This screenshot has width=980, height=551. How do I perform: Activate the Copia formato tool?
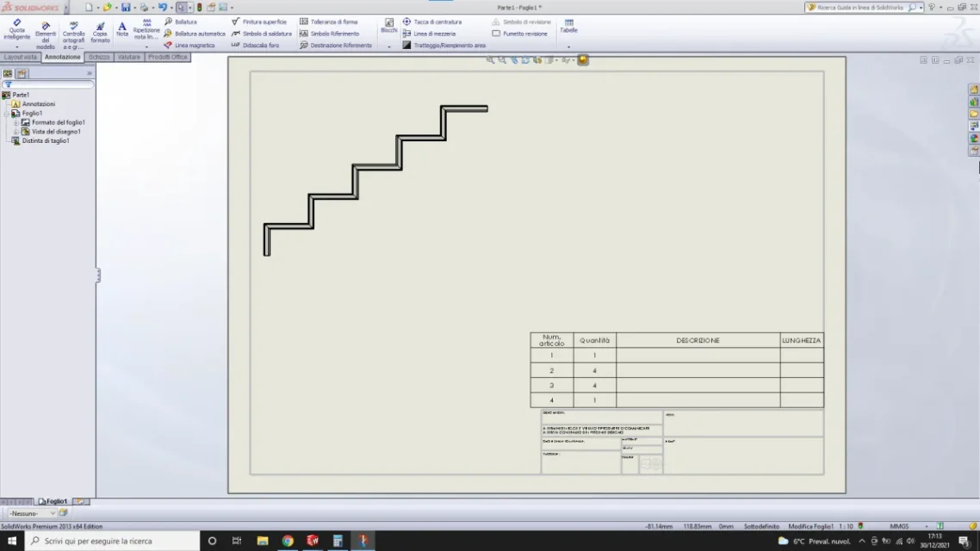click(100, 33)
